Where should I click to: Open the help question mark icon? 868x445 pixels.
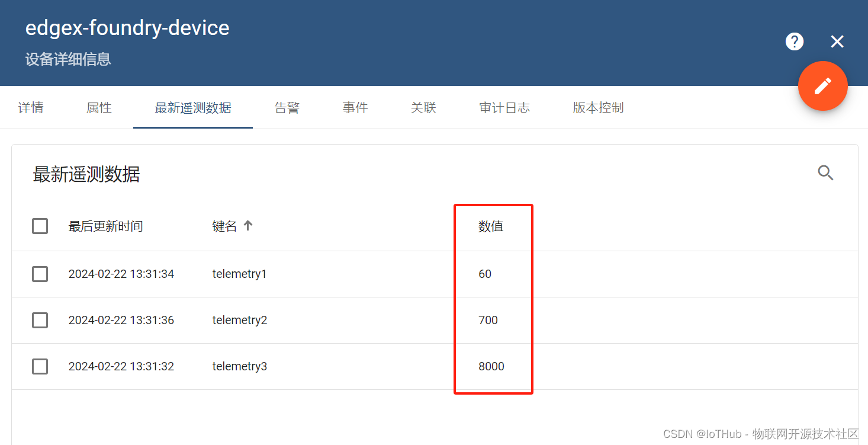(794, 41)
